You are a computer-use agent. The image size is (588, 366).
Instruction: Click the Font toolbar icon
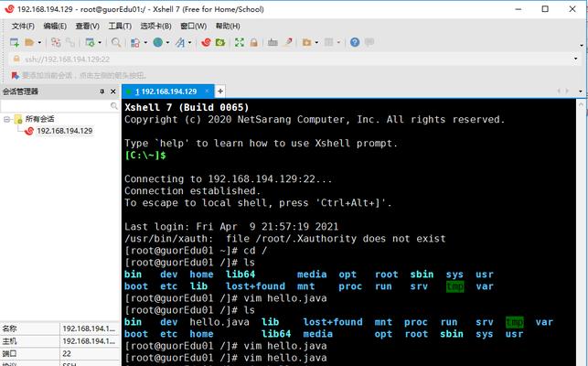tap(180, 42)
